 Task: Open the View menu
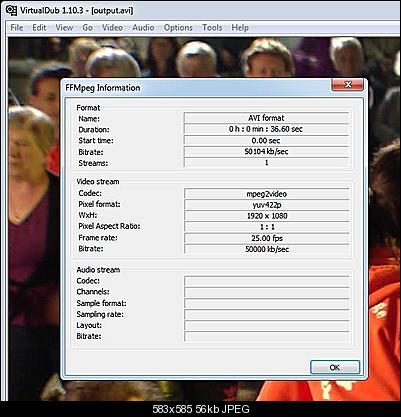pos(64,28)
